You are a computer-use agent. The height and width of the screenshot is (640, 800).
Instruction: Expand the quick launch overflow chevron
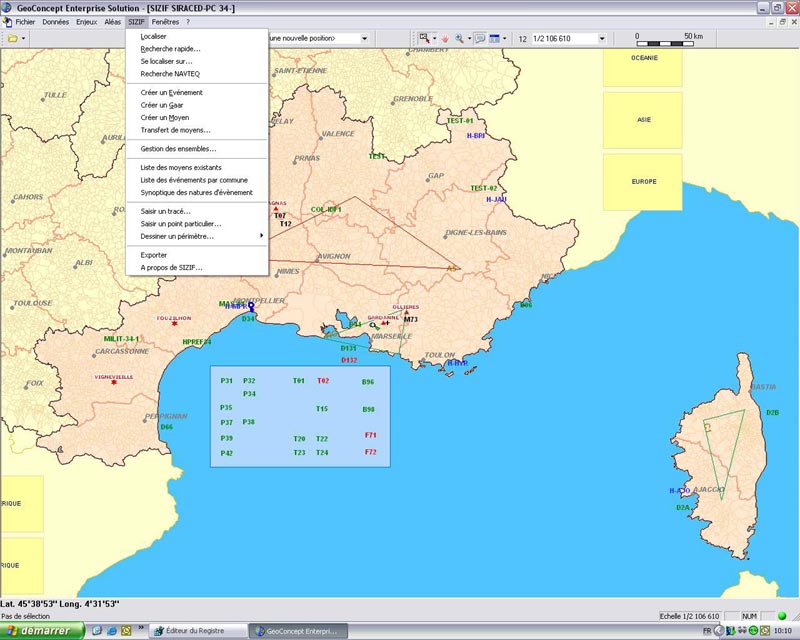141,628
